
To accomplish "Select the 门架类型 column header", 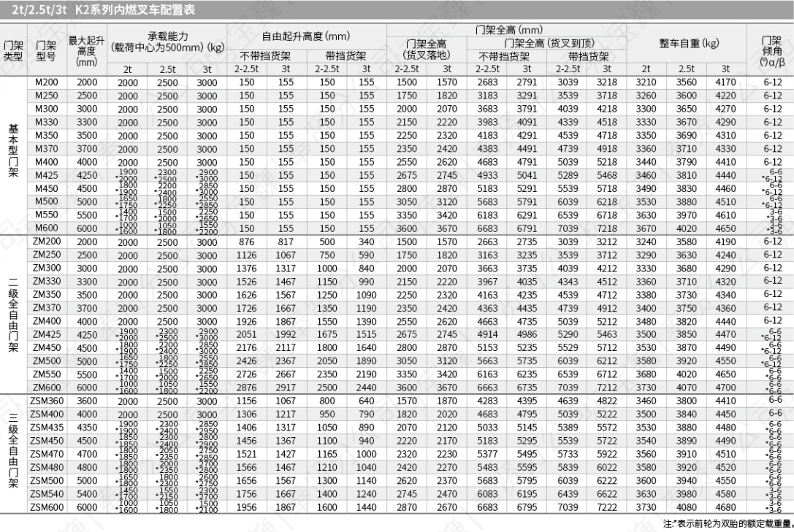I will tap(12, 50).
